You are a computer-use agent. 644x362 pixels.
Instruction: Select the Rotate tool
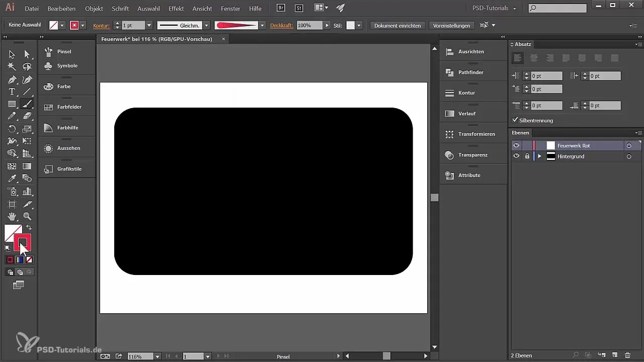tap(12, 129)
